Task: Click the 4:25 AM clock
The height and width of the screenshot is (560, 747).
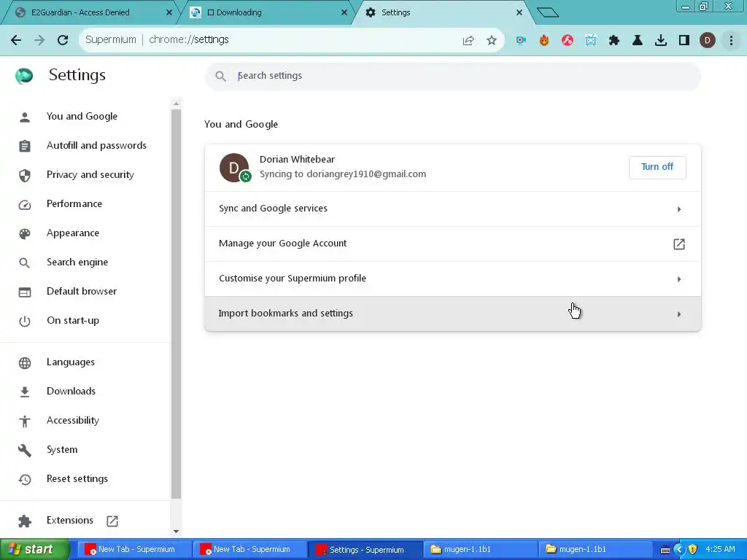Action: [x=720, y=550]
